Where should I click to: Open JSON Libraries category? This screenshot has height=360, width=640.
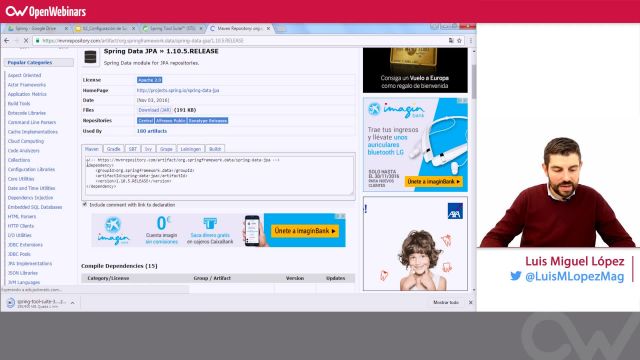[x=23, y=273]
